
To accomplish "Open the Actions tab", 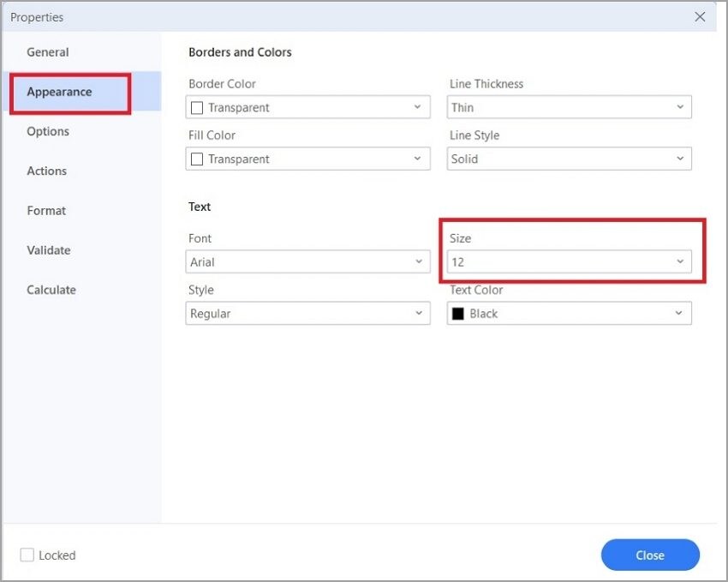I will click(46, 171).
